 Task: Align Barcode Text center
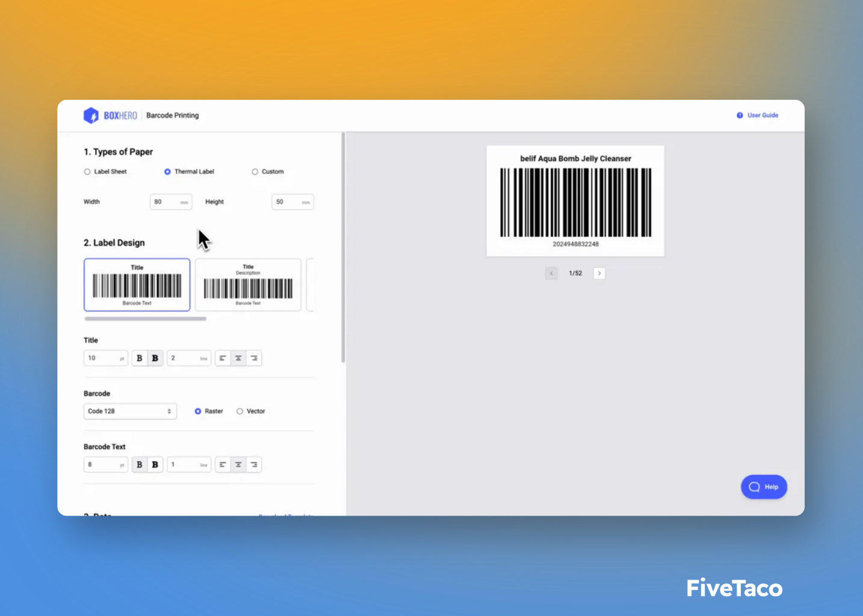tap(238, 464)
